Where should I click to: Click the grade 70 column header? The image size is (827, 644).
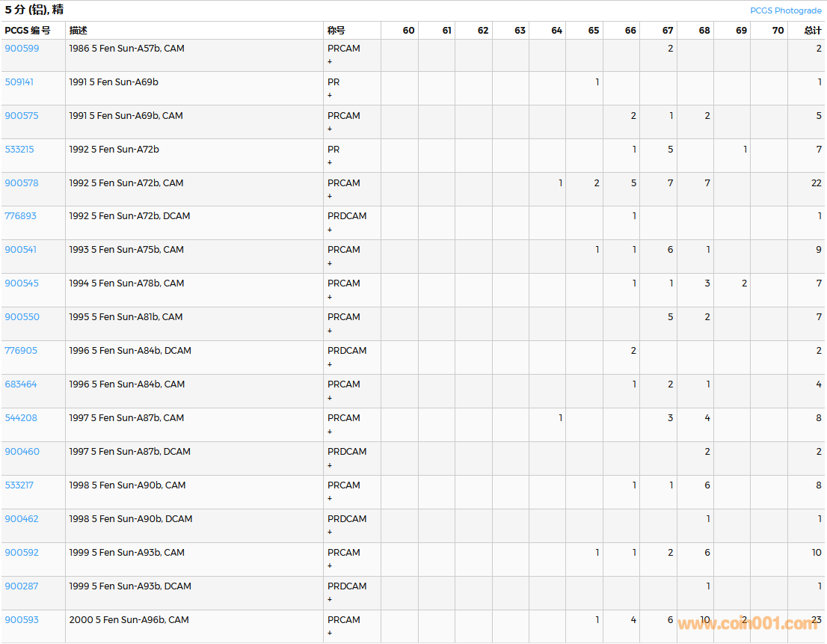click(778, 31)
